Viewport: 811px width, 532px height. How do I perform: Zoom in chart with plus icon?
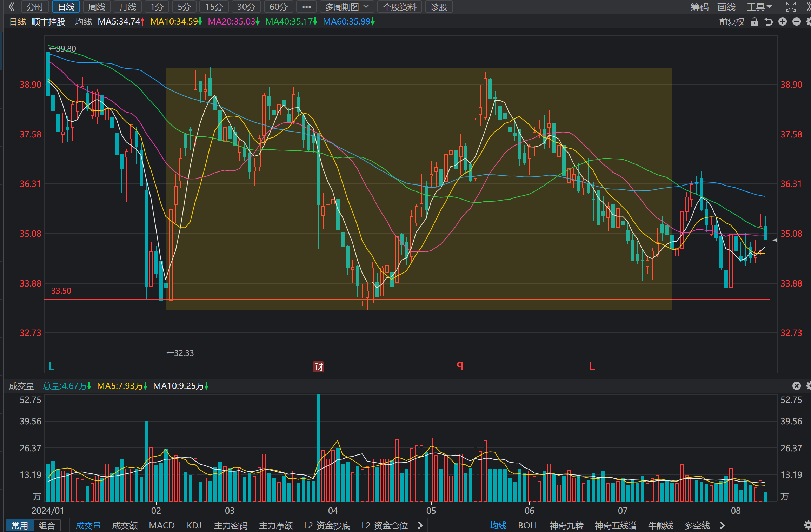[783, 22]
